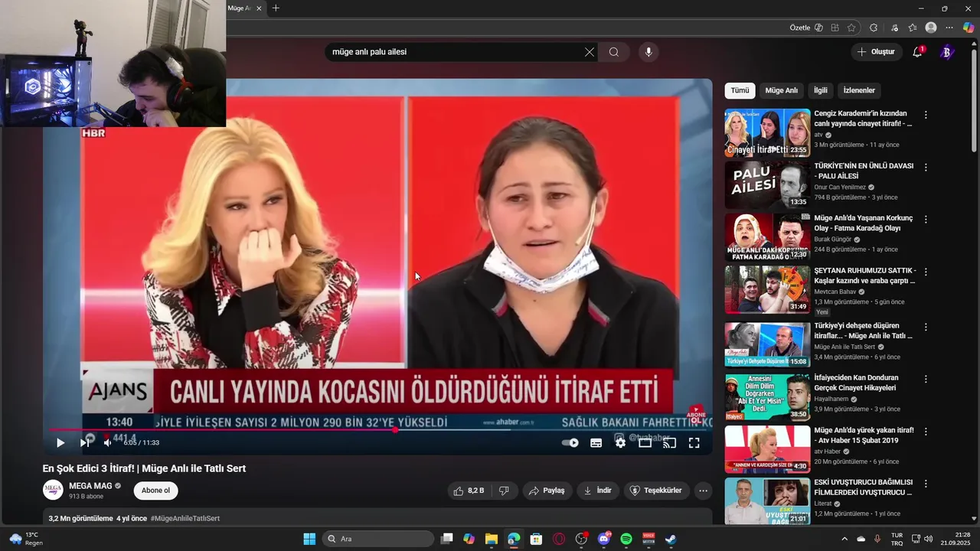Open the Fatma Karadağ Olayı video title
The height and width of the screenshot is (551, 980).
[863, 223]
